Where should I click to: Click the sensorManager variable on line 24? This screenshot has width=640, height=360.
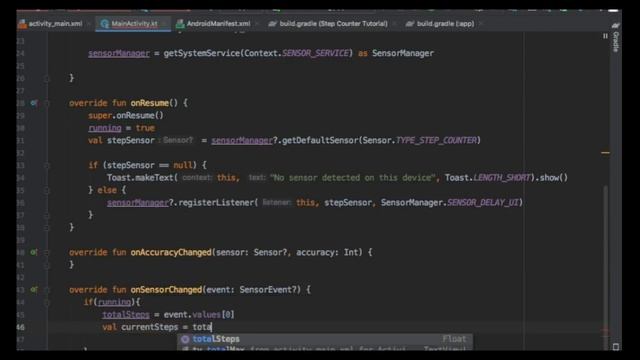click(x=119, y=53)
